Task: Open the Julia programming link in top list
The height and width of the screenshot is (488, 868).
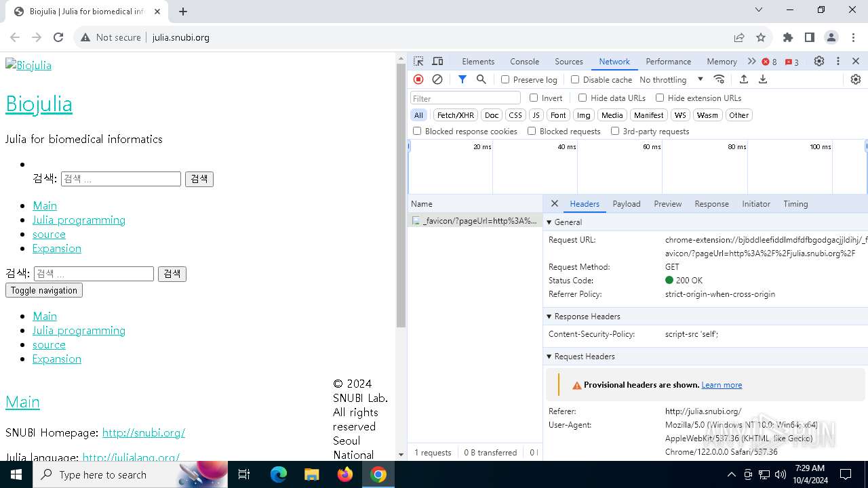Action: [x=79, y=220]
